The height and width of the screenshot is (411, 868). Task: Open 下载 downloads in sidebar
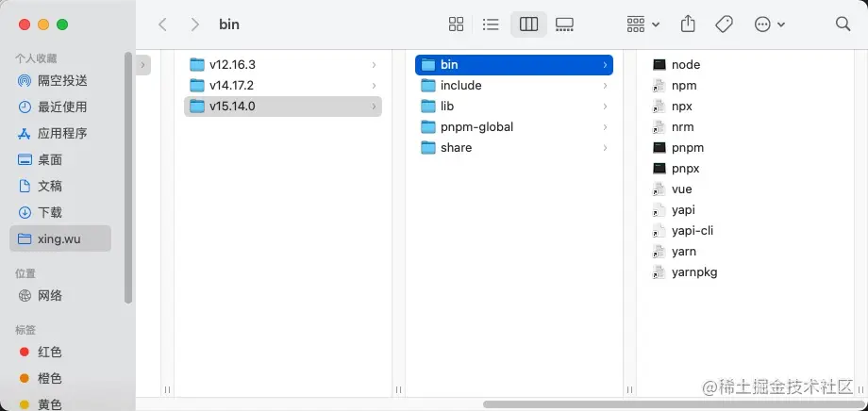click(49, 213)
